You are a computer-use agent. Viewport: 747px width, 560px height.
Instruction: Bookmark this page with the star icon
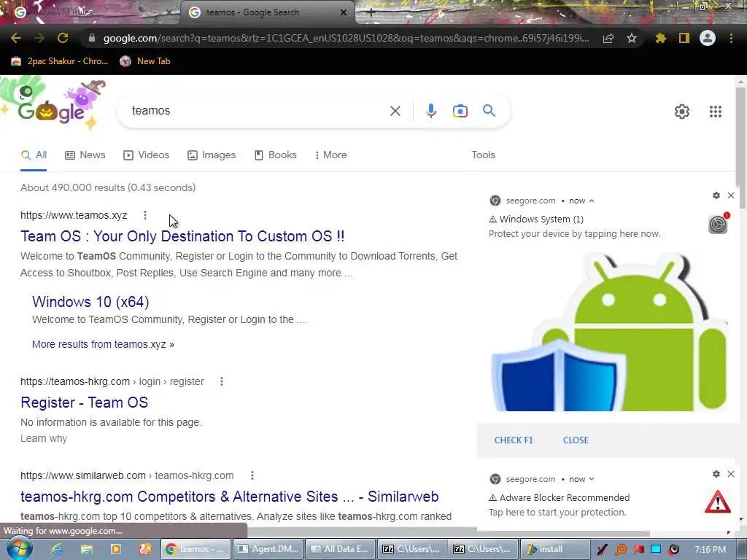coord(632,38)
